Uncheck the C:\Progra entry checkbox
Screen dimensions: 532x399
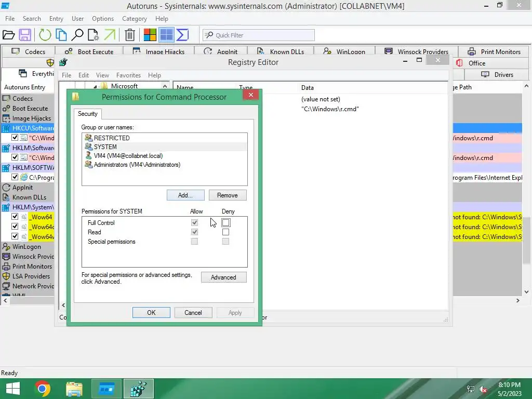[15, 177]
